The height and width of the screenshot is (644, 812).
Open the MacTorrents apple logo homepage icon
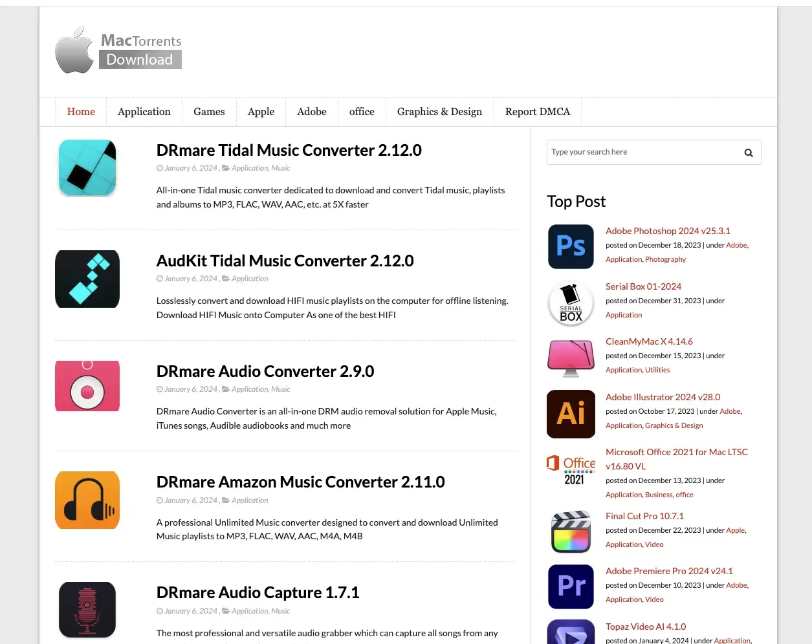click(74, 50)
